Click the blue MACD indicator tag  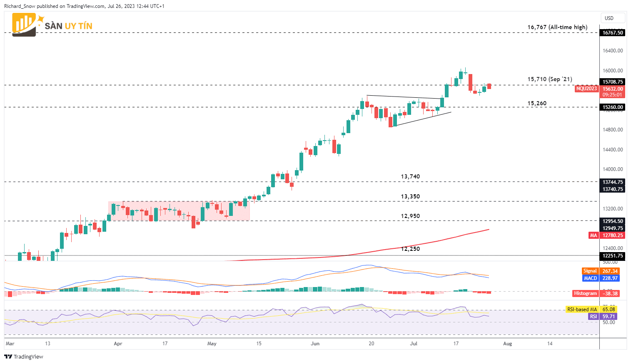590,278
